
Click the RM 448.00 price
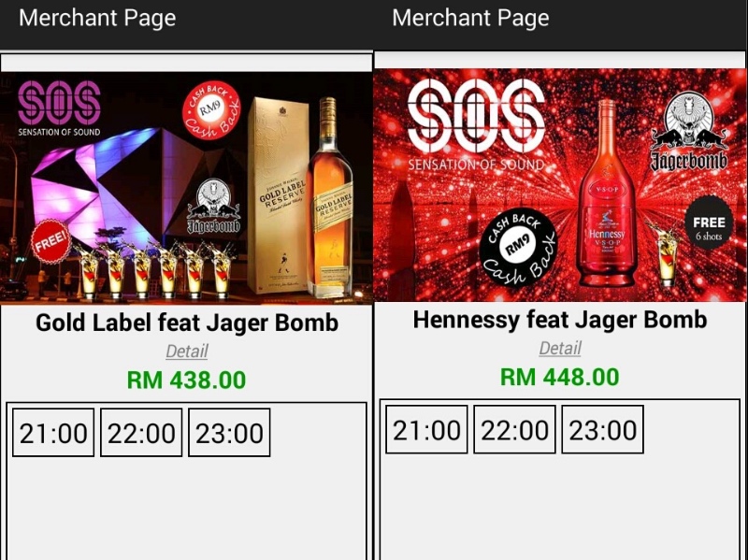(559, 377)
